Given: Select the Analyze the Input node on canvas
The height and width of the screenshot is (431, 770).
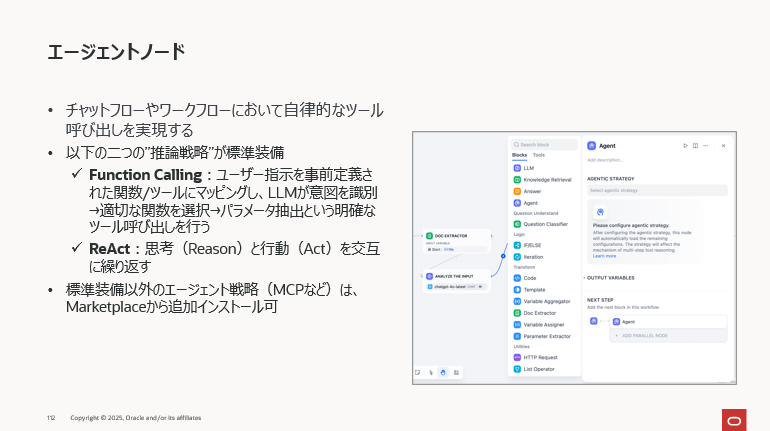Looking at the screenshot, I should [456, 281].
